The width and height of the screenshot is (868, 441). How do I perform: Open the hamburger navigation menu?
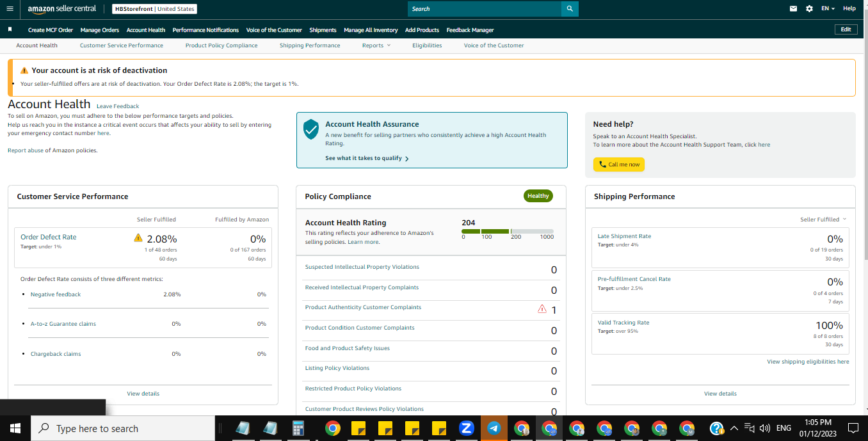(x=10, y=9)
